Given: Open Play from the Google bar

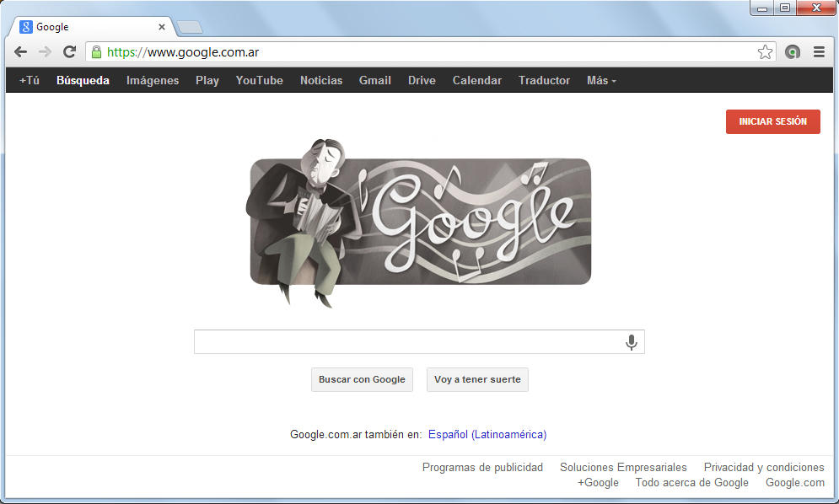Looking at the screenshot, I should 207,80.
